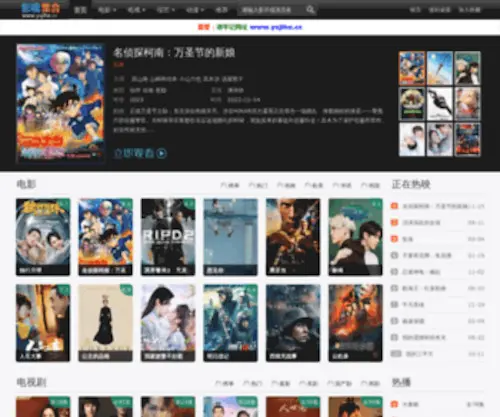Open the blue yyjihe site URL link
Viewport: 500px width, 417px height.
click(x=276, y=27)
